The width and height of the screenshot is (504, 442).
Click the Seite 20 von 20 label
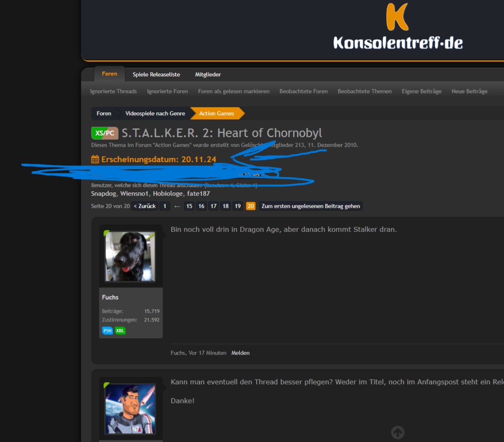click(x=110, y=206)
